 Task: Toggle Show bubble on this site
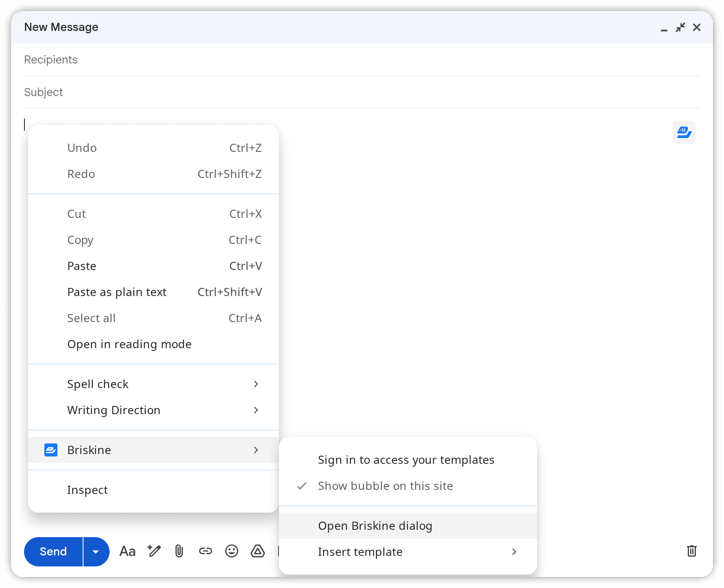(385, 486)
